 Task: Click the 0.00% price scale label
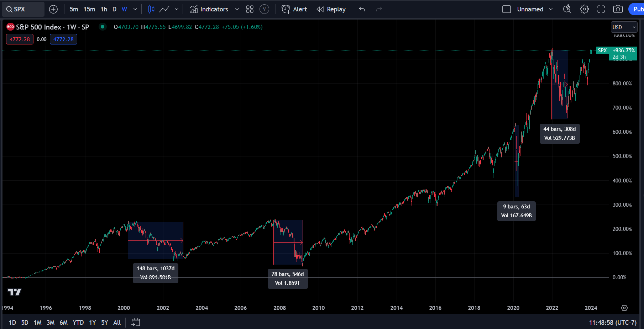619,277
